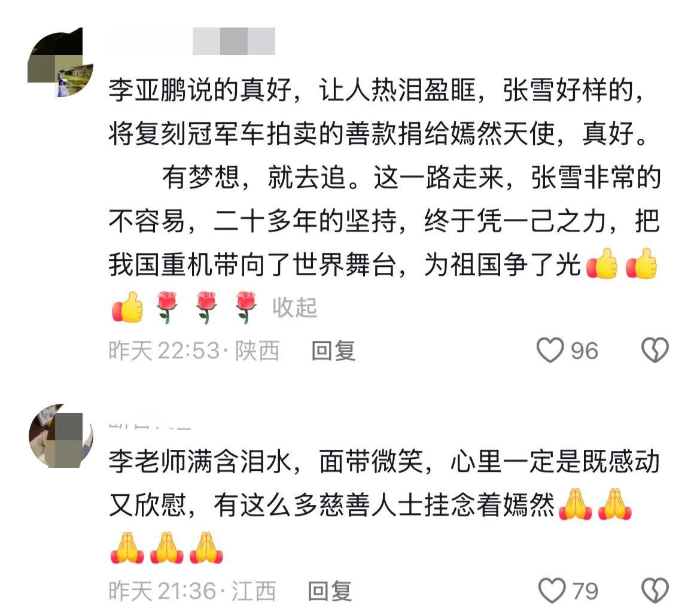This screenshot has height=612, width=700.
Task: Tap timestamp 昨天 21:36 · 江西
Action: coord(193,591)
